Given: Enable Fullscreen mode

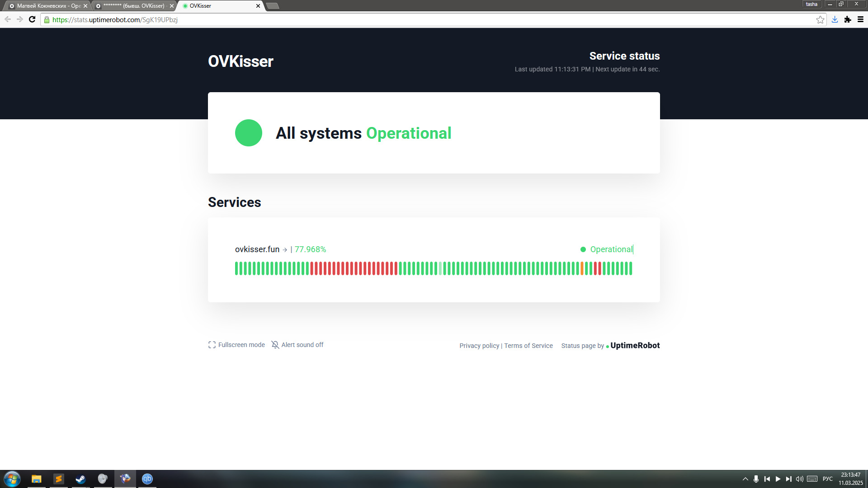Looking at the screenshot, I should [x=237, y=345].
